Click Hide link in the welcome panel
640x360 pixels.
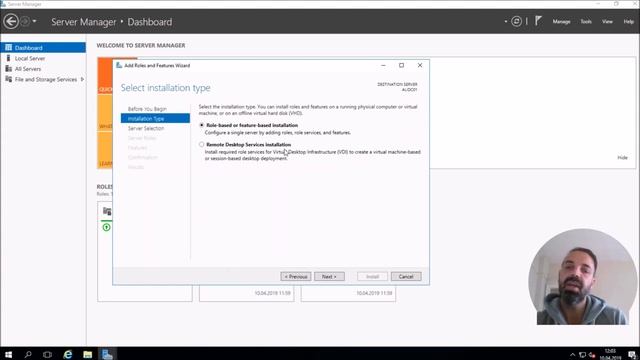tap(622, 158)
